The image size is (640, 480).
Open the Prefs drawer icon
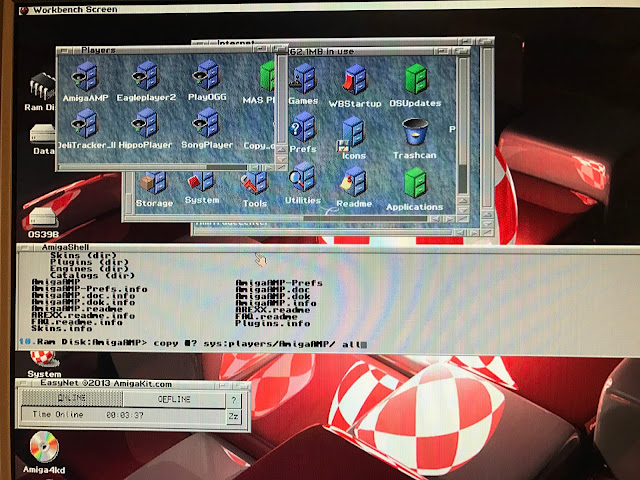[x=302, y=128]
